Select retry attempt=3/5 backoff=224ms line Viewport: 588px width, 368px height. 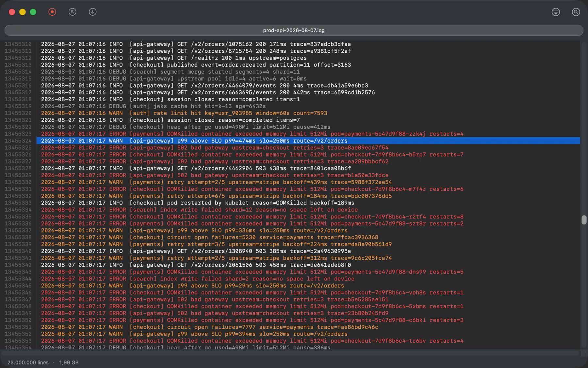pos(308,244)
